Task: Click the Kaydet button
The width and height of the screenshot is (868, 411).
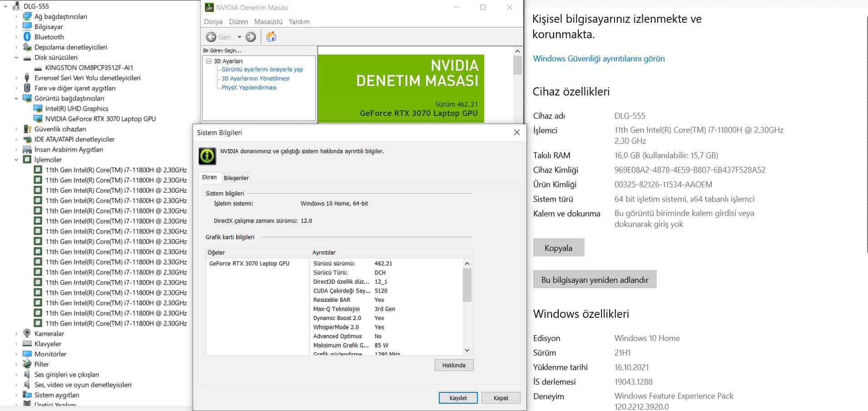Action: pyautogui.click(x=458, y=398)
